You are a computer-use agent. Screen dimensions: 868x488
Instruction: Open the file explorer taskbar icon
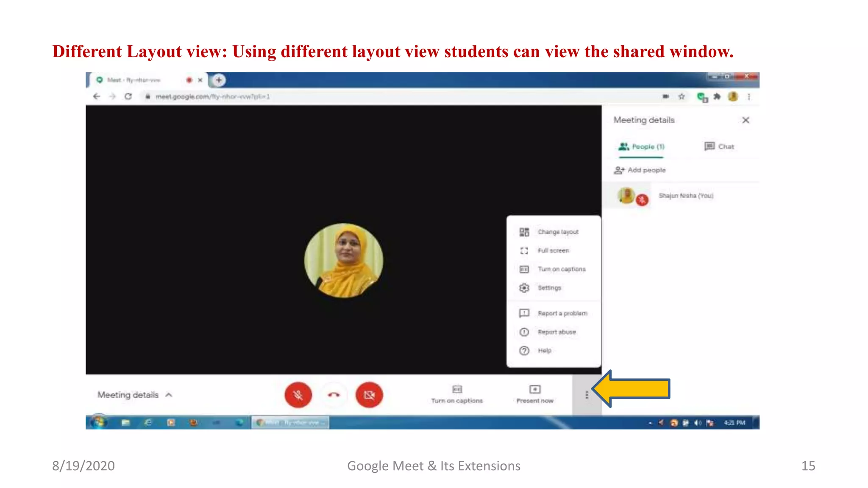point(125,422)
